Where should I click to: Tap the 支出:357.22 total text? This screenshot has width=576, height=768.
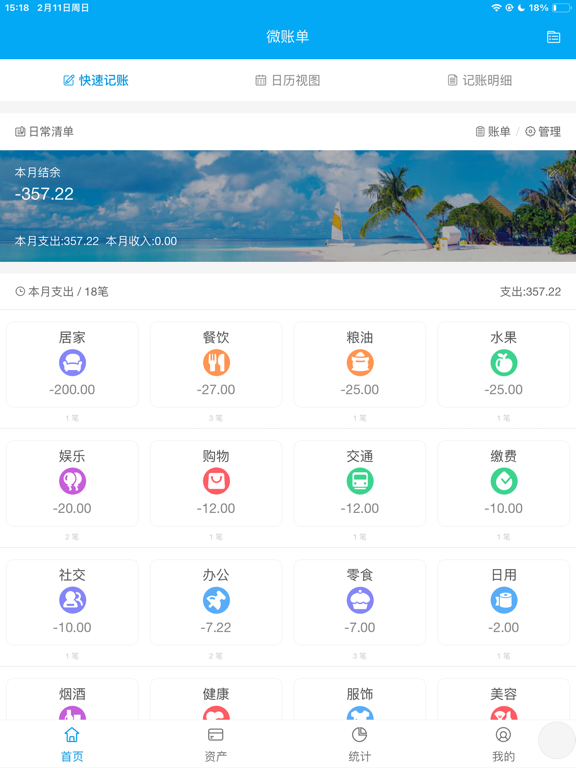530,291
